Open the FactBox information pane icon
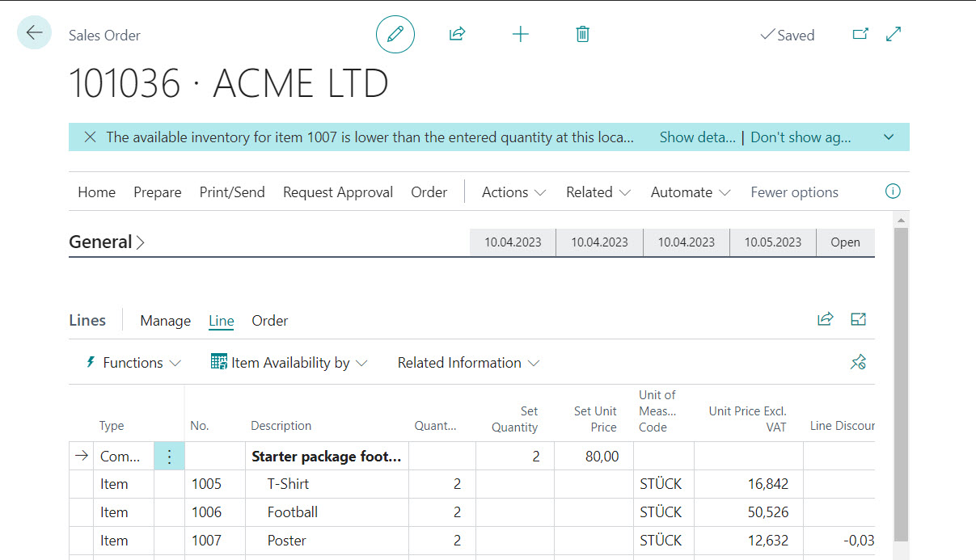The image size is (976, 560). (893, 192)
